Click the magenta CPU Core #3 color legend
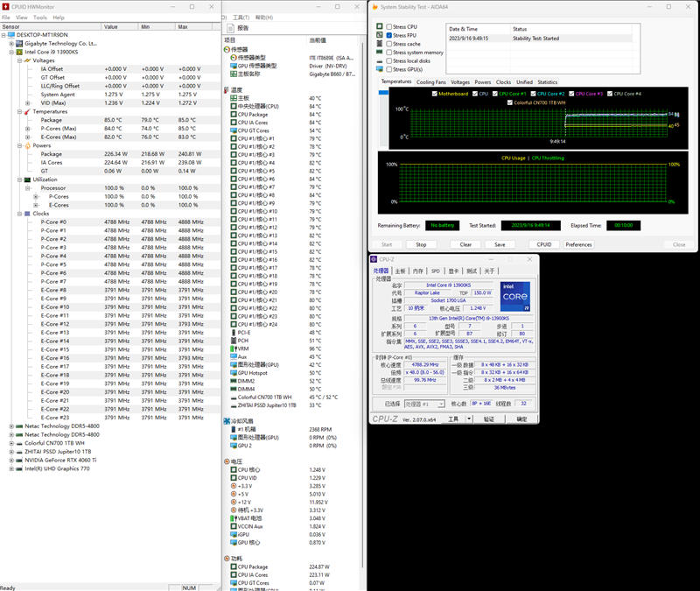 [588, 93]
